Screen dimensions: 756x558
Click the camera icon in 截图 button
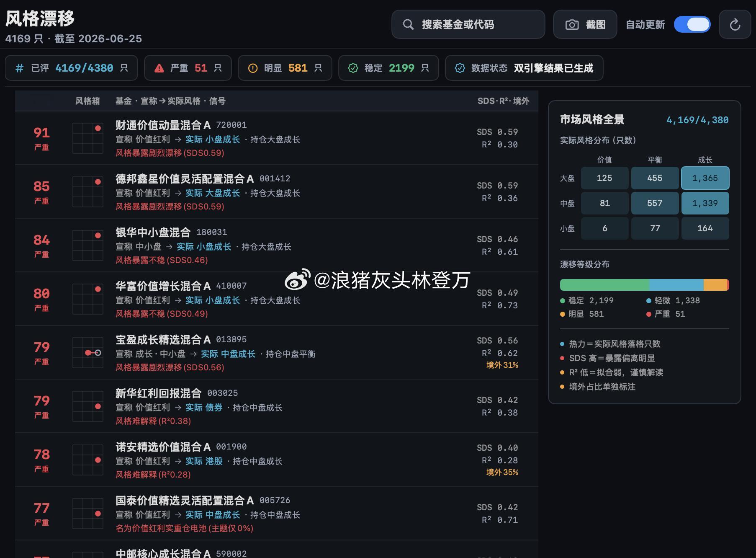pyautogui.click(x=572, y=25)
